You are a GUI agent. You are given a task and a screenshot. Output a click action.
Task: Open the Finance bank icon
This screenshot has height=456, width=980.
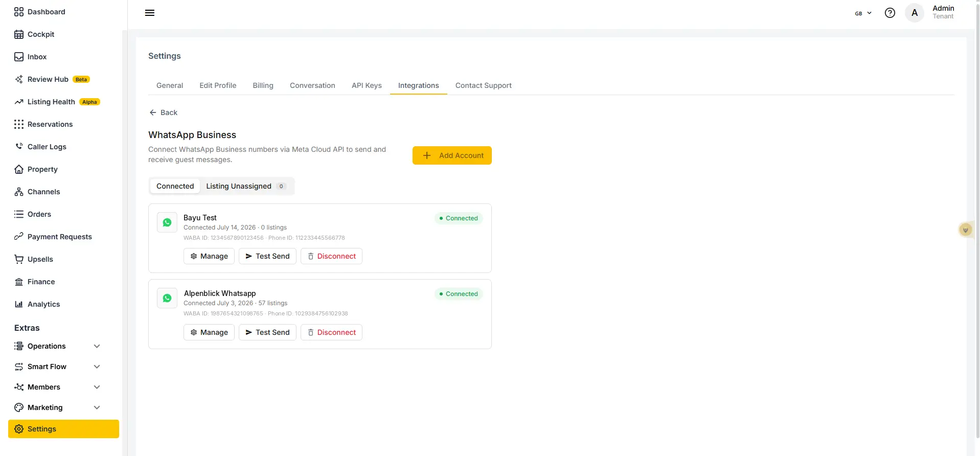(x=19, y=282)
